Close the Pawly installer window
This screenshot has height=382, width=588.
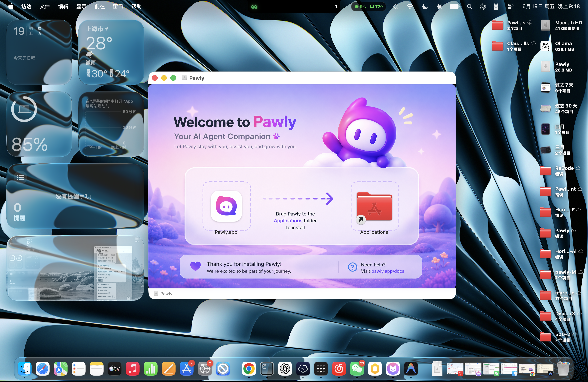[x=155, y=78]
